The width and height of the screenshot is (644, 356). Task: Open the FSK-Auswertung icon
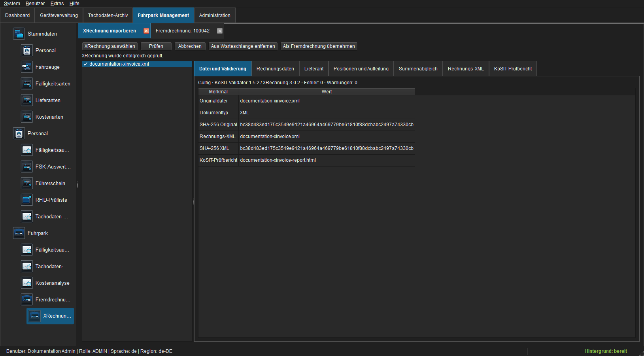pos(27,167)
